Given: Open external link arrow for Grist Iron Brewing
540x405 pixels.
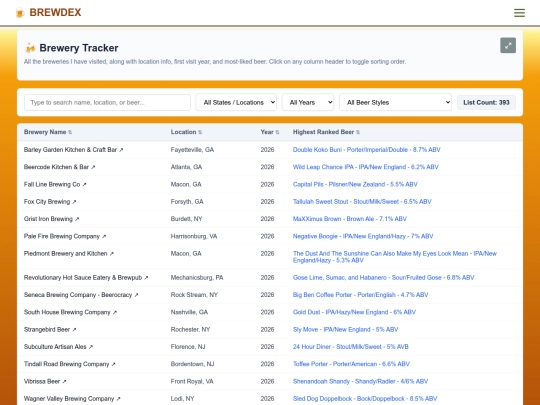Looking at the screenshot, I should coord(77,219).
